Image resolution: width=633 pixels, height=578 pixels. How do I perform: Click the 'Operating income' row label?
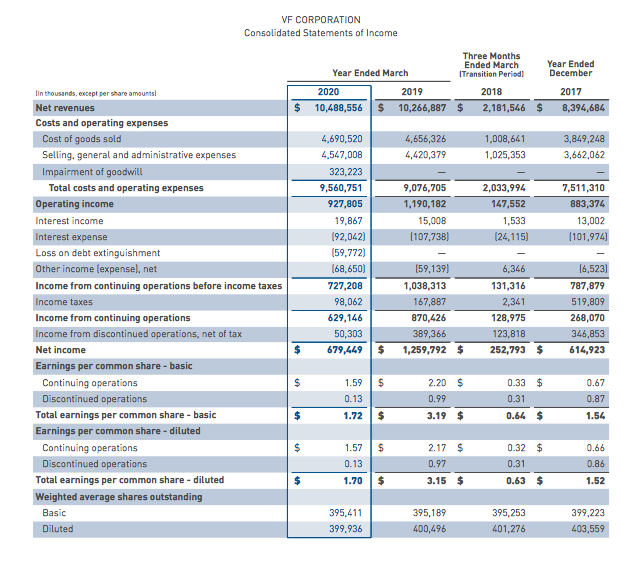tap(74, 204)
